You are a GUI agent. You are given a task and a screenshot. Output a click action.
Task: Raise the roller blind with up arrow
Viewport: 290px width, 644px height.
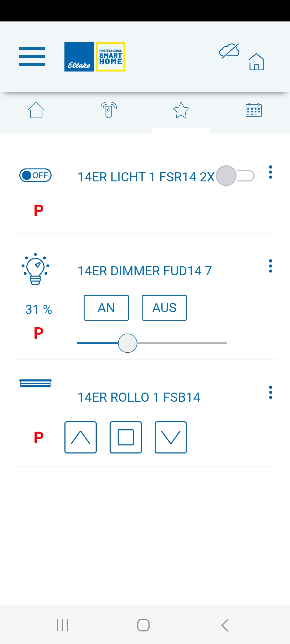point(81,437)
